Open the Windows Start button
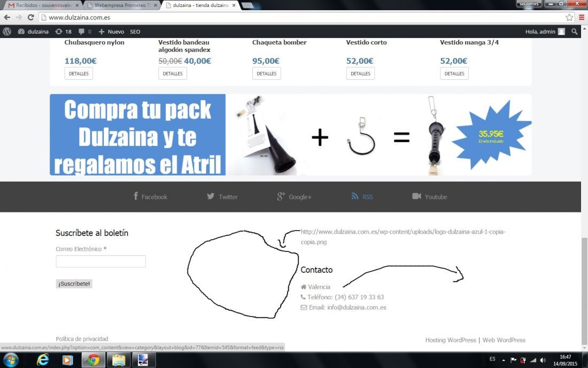 coord(10,360)
